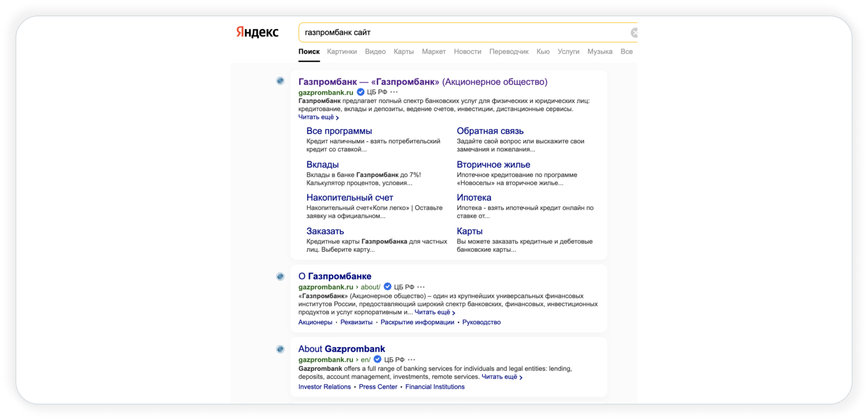Click the snippet text starting Вы можете заказать
The width and height of the screenshot is (868, 420).
[x=524, y=246]
